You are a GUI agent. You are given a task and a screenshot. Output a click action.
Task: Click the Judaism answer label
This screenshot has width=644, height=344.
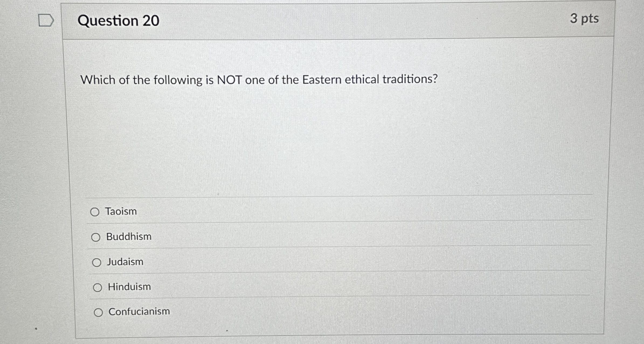pyautogui.click(x=125, y=262)
